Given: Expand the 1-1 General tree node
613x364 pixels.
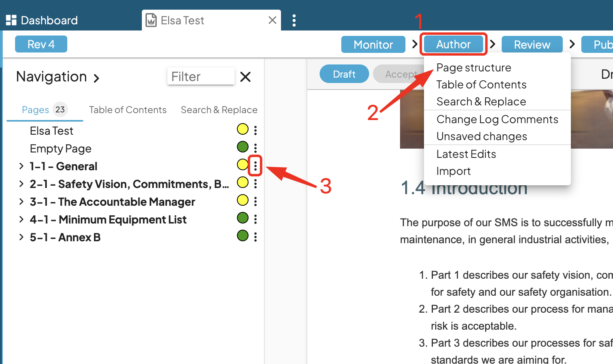Looking at the screenshot, I should 21,166.
